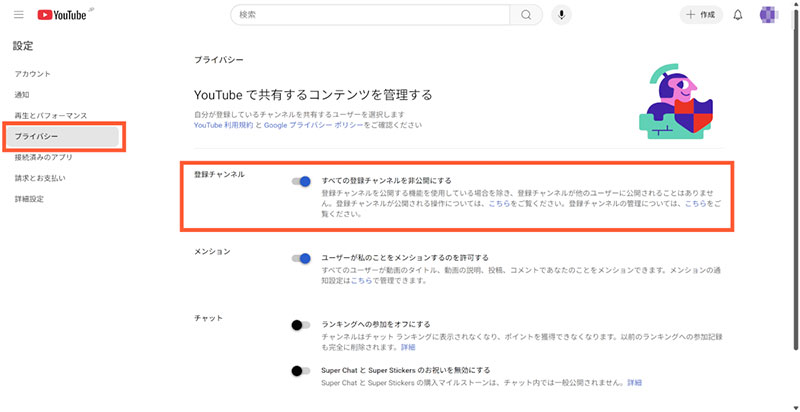This screenshot has height=412, width=800.
Task: Open Google プライバシー ポリシー link
Action: [314, 125]
